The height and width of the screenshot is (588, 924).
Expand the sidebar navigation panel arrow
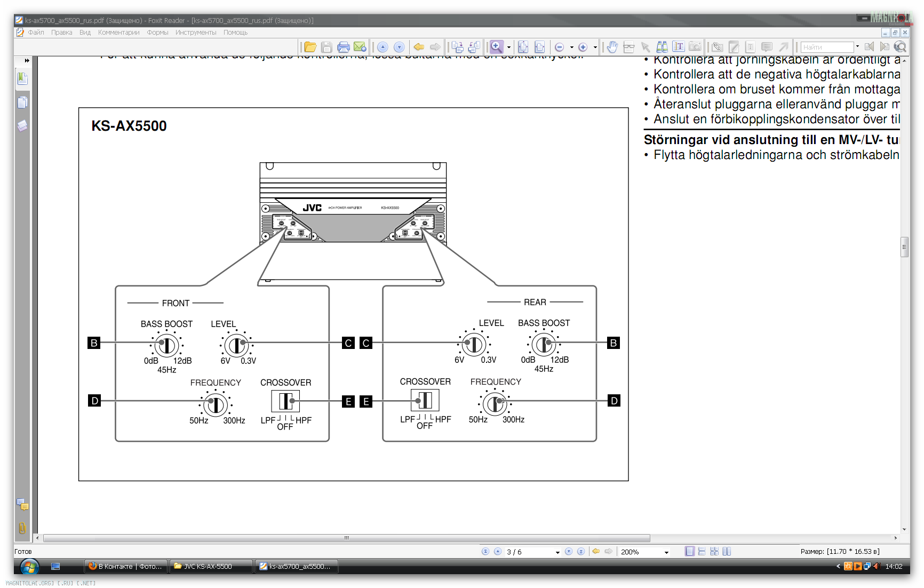pyautogui.click(x=27, y=61)
